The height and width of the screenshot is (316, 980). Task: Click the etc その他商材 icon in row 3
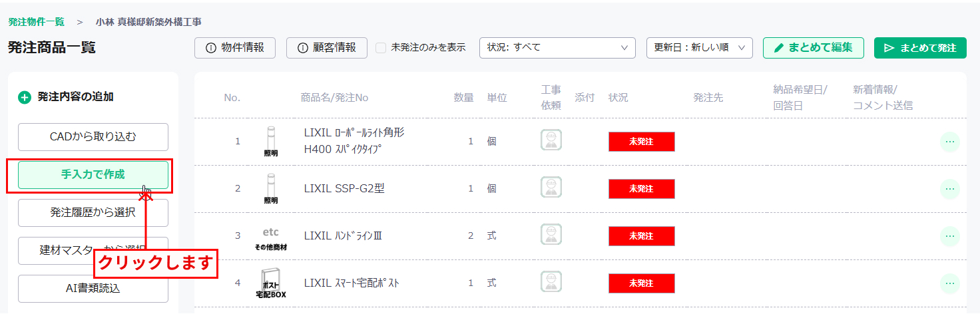(271, 238)
